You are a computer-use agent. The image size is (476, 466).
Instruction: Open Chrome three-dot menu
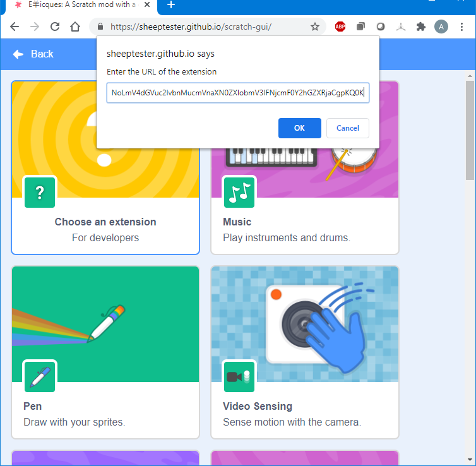[461, 27]
